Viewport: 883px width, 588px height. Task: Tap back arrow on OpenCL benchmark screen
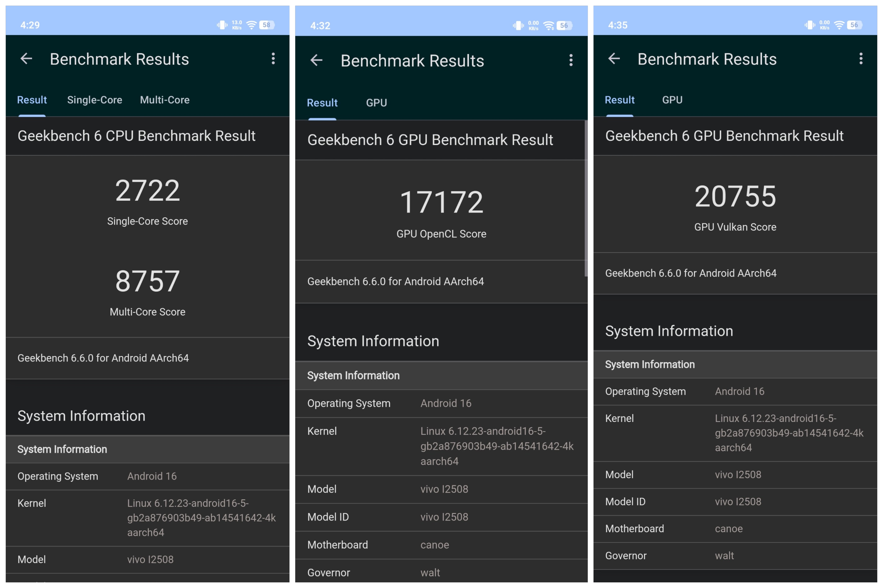[x=316, y=60]
